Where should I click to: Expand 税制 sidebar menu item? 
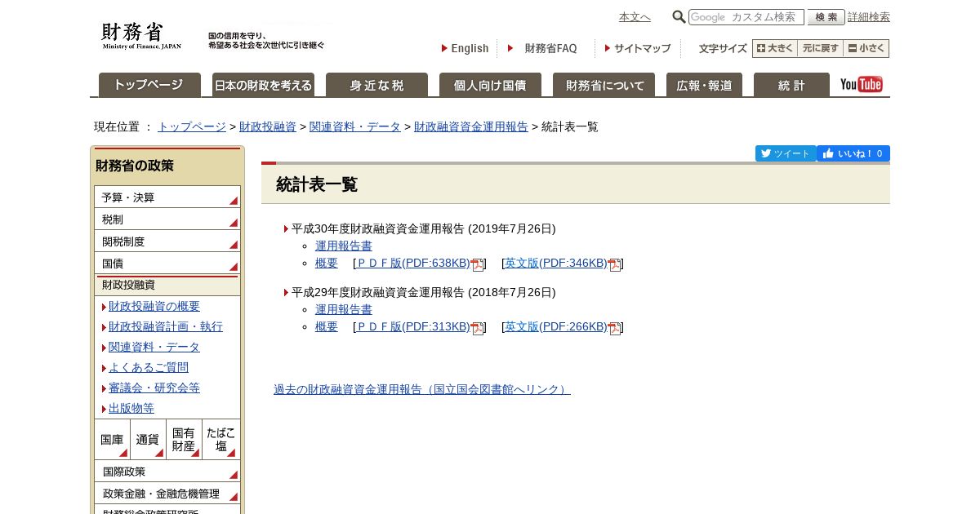tap(167, 219)
